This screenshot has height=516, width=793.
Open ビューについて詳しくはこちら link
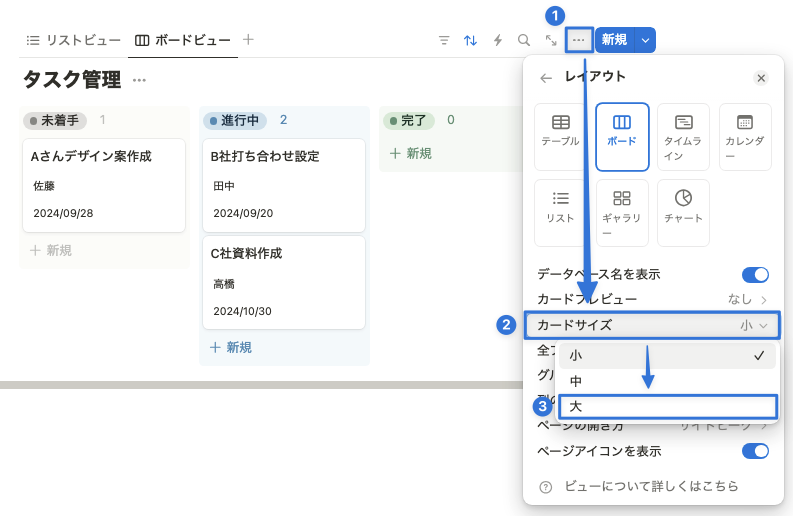(651, 486)
